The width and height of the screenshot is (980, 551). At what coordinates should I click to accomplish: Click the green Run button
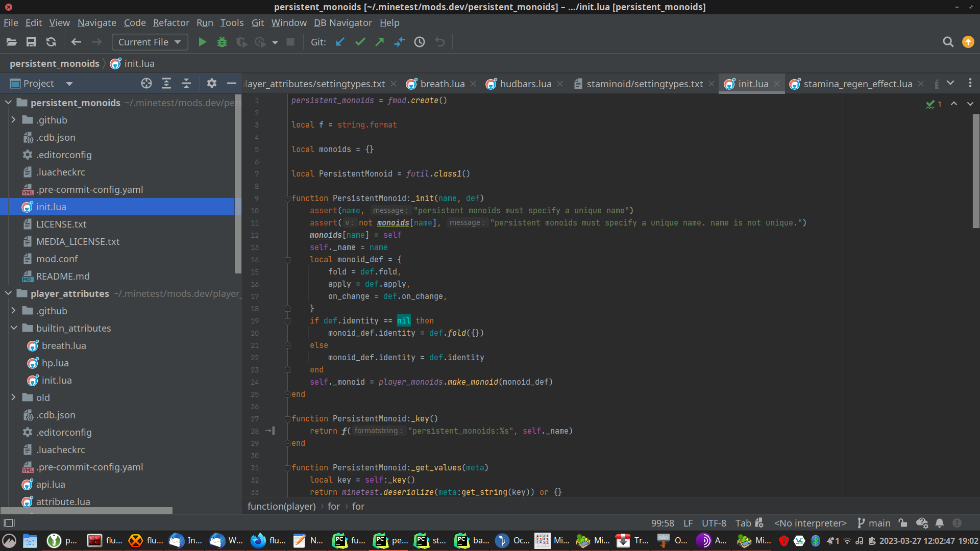pyautogui.click(x=202, y=42)
